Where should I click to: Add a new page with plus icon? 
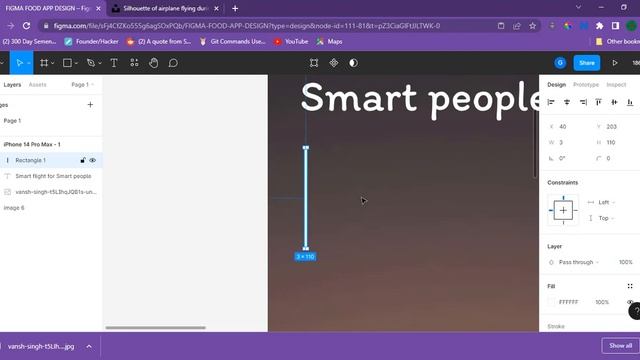90,105
